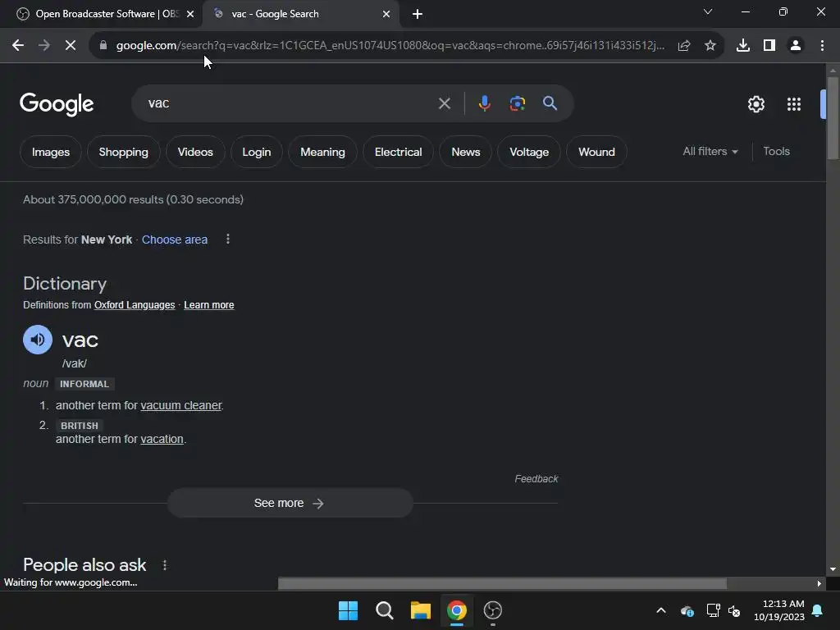Select the vac - Google Search tab
The height and width of the screenshot is (630, 840).
tap(300, 14)
